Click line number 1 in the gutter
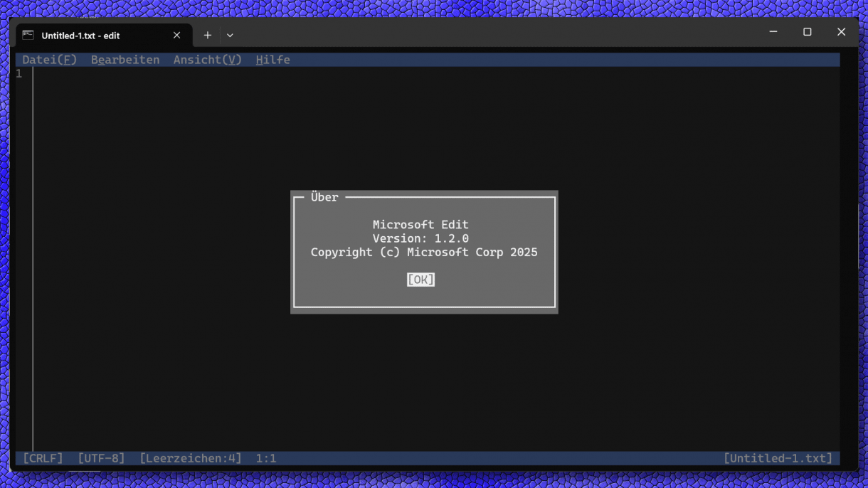The height and width of the screenshot is (488, 868). tap(18, 73)
